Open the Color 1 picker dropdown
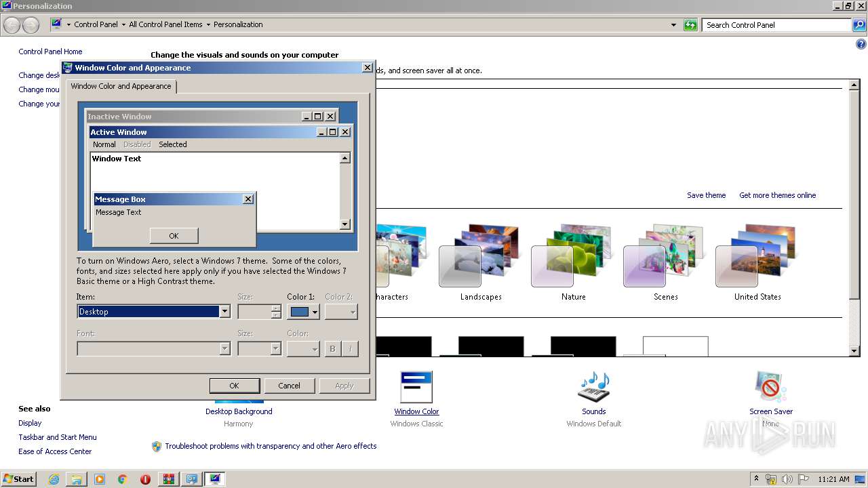Screen dimensions: 868x488 click(303, 312)
